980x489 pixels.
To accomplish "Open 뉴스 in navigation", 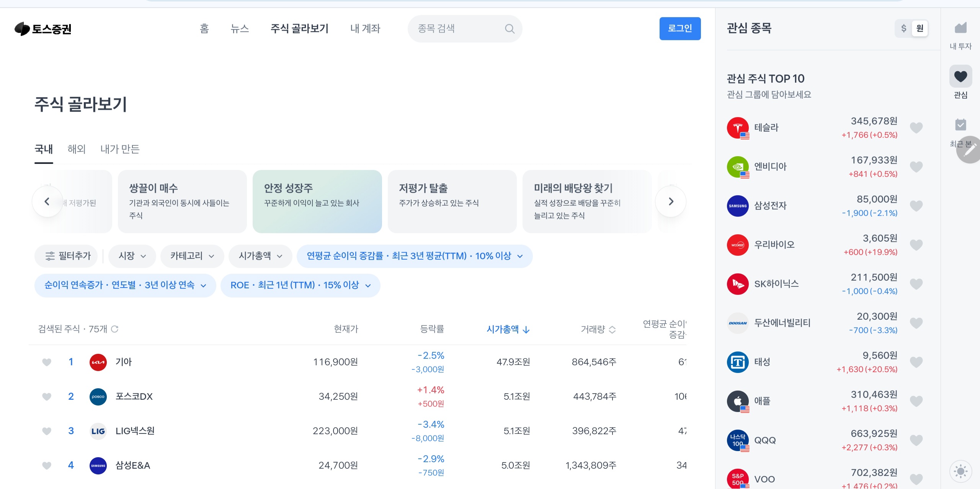I will coord(240,29).
